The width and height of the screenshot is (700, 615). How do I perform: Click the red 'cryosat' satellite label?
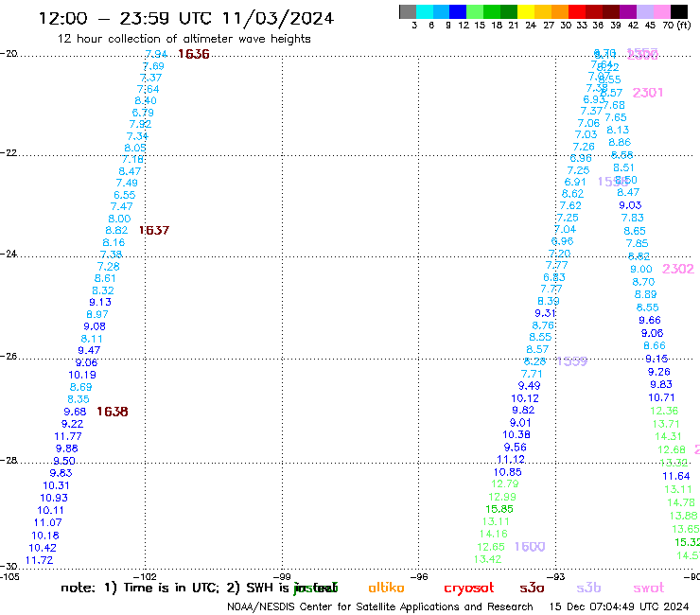click(x=469, y=589)
